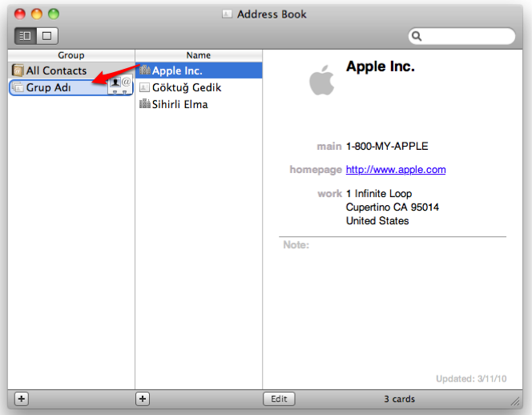532x415 pixels.
Task: Select Sihirli Elma contact
Action: coord(179,104)
